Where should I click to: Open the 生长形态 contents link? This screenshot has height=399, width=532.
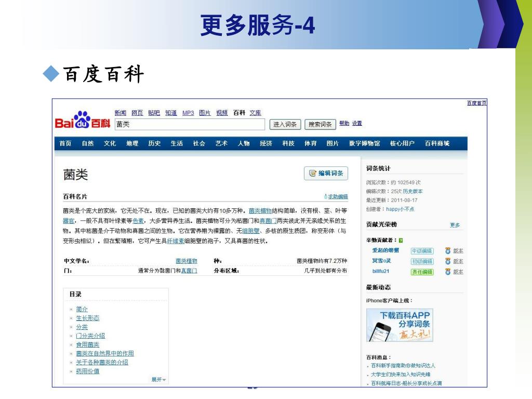coord(87,318)
